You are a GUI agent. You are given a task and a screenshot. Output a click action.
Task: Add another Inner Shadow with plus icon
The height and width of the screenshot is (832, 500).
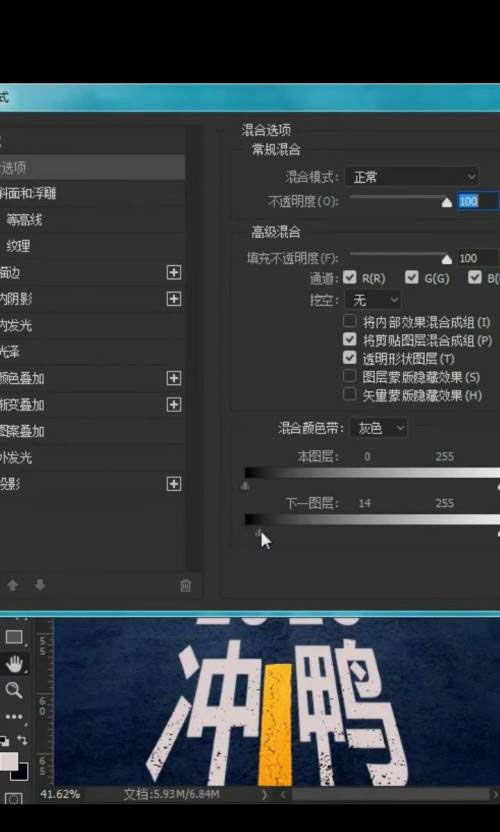coord(174,299)
